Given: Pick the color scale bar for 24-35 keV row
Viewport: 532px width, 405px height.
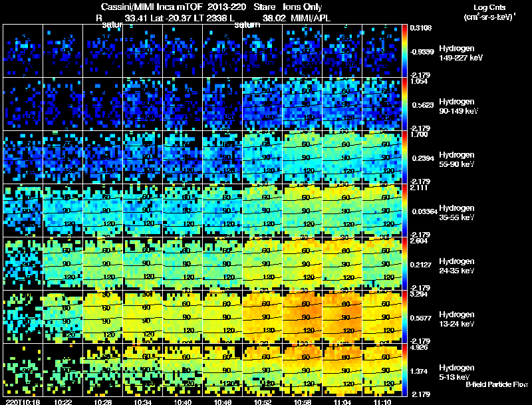Looking at the screenshot, I should pyautogui.click(x=404, y=264).
